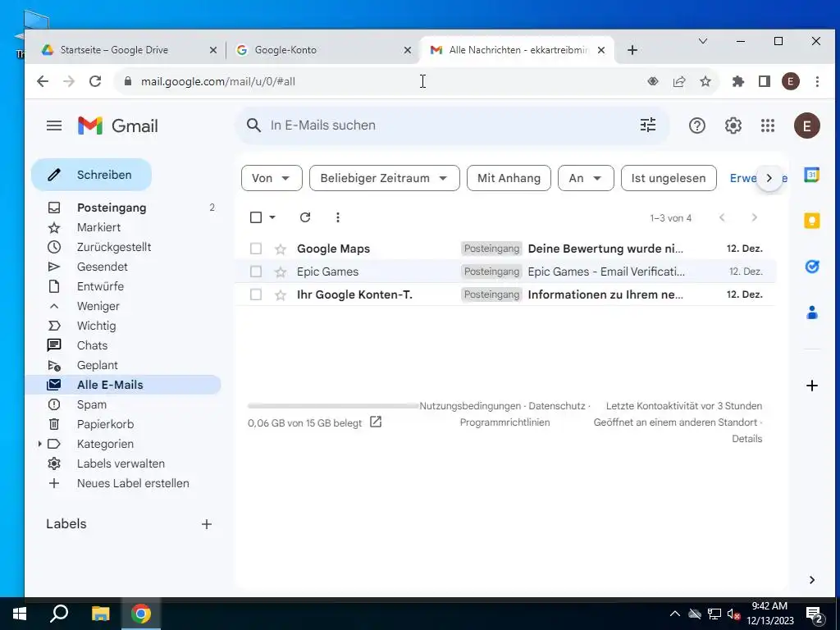This screenshot has width=840, height=630.
Task: Open Programmrichtlinien link
Action: [x=504, y=422]
